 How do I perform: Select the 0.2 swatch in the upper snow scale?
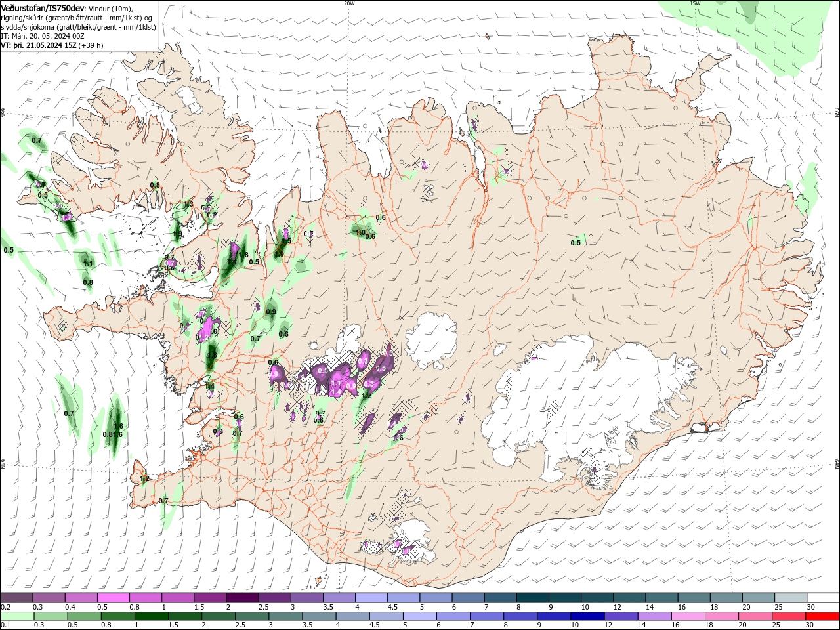pos(16,598)
